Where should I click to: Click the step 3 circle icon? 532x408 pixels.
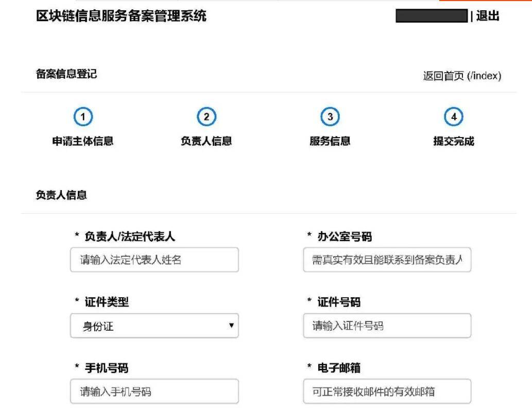click(330, 117)
